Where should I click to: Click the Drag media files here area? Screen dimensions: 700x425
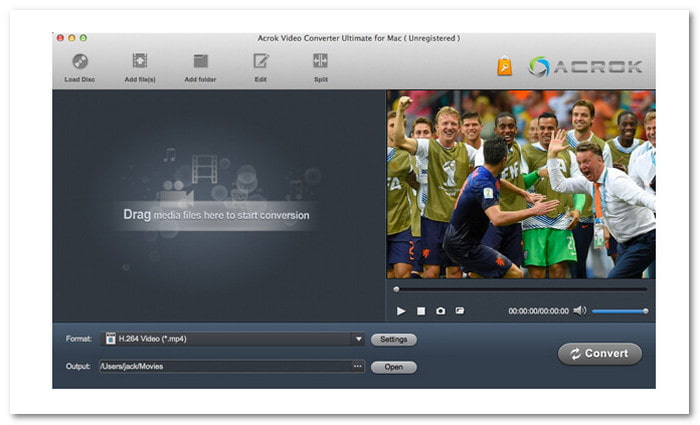pos(217,215)
